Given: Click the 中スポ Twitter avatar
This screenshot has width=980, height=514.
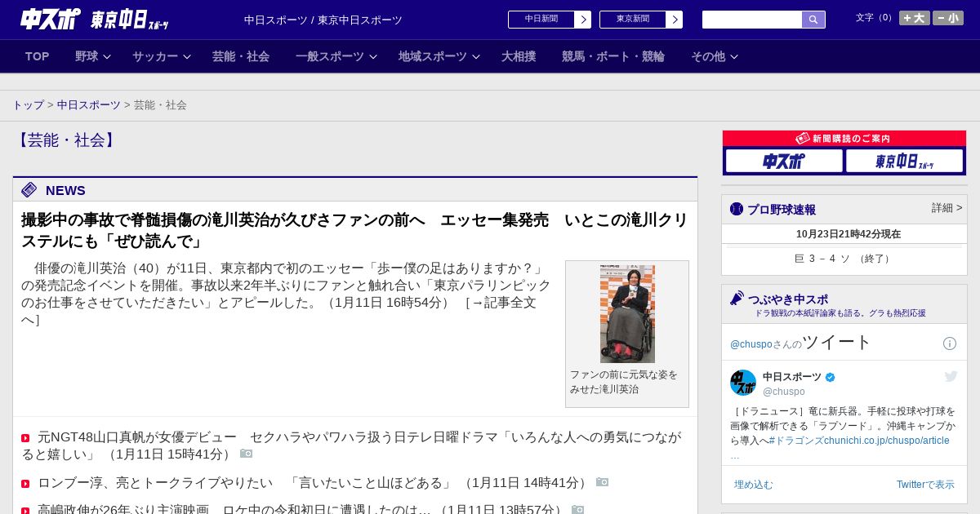Looking at the screenshot, I should (743, 383).
